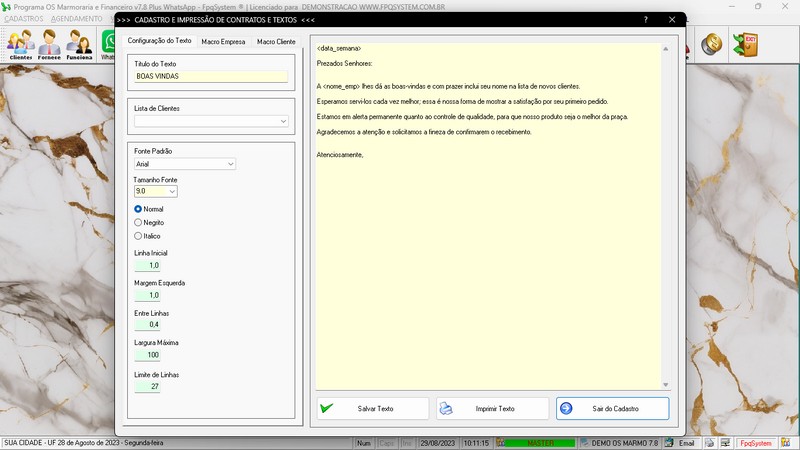Click the line starting 'Estamos em alerta'
800x450 pixels.
pos(472,117)
